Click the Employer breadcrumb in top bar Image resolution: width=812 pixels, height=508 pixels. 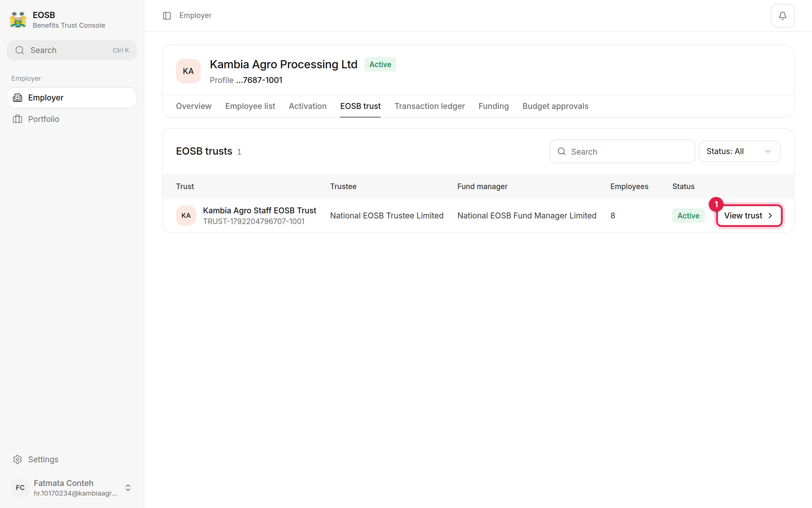coord(195,16)
